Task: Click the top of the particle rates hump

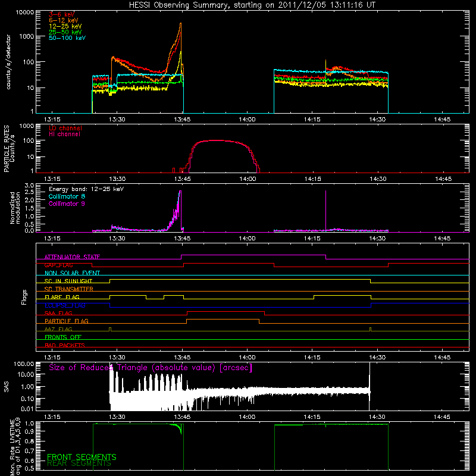Action: tap(217, 140)
